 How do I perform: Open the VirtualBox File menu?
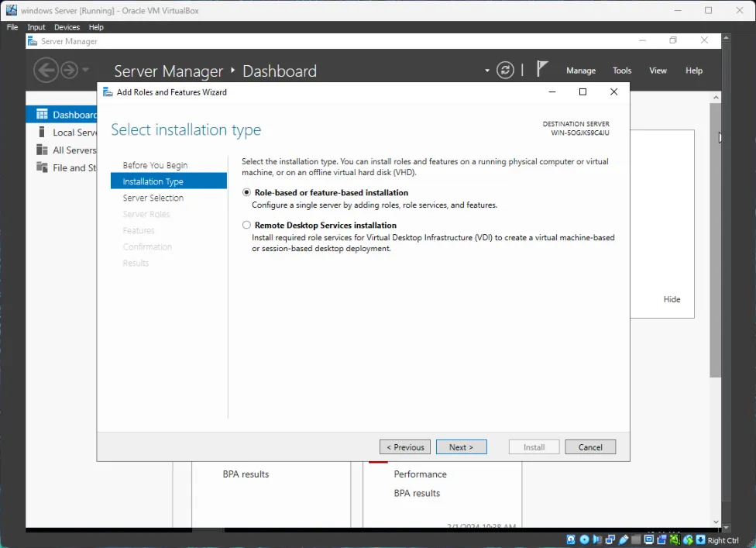coord(12,27)
